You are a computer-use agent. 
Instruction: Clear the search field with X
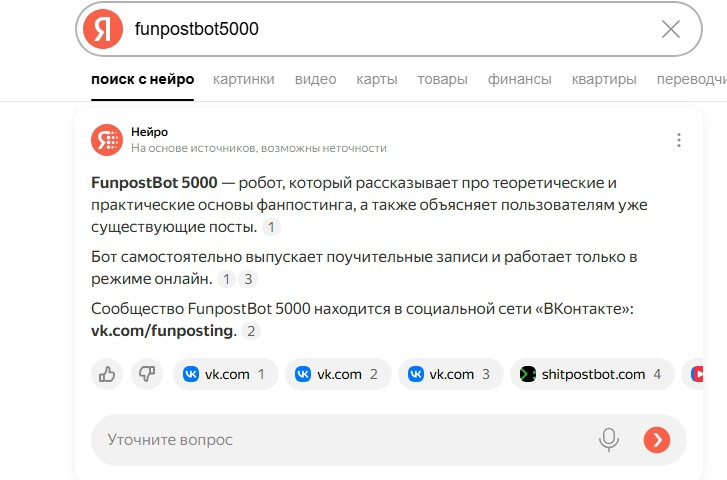(x=671, y=29)
